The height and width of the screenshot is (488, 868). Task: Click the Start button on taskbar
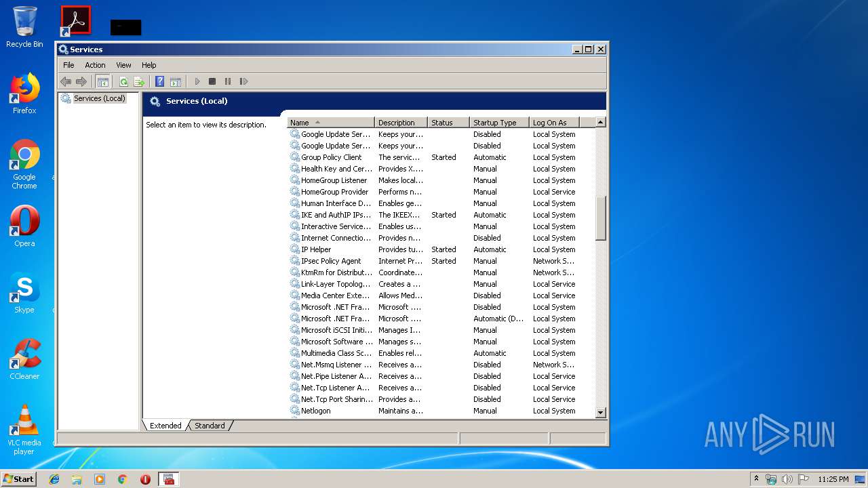point(18,479)
